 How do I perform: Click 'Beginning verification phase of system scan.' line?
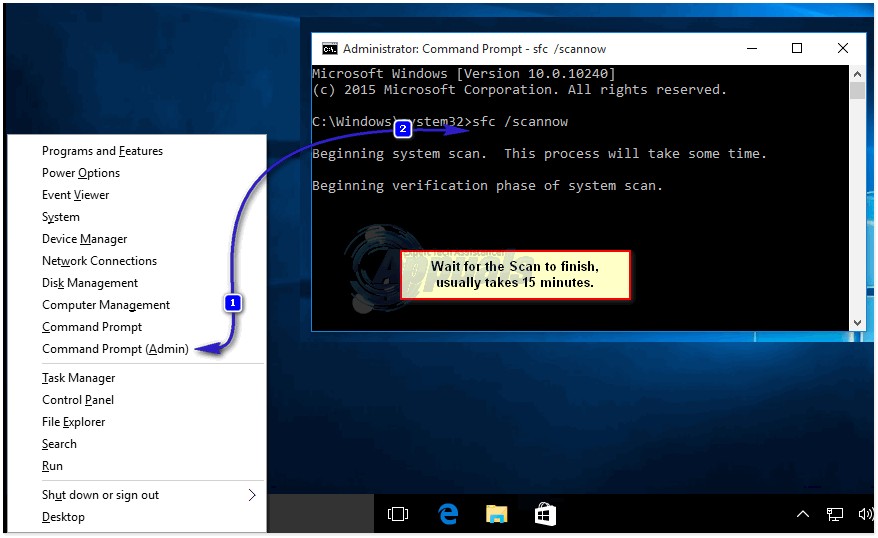487,186
